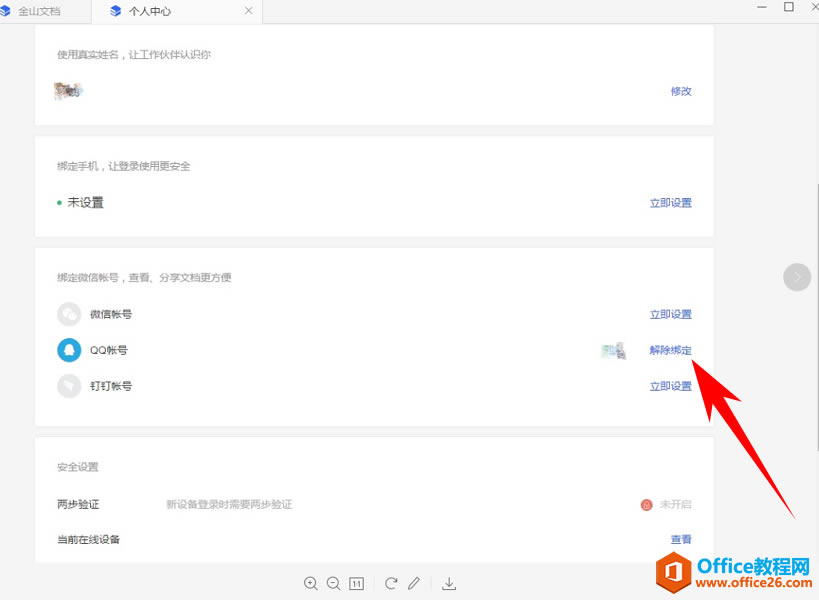Zoom out using the magnifier minus icon
Image resolution: width=819 pixels, height=600 pixels.
click(x=333, y=583)
